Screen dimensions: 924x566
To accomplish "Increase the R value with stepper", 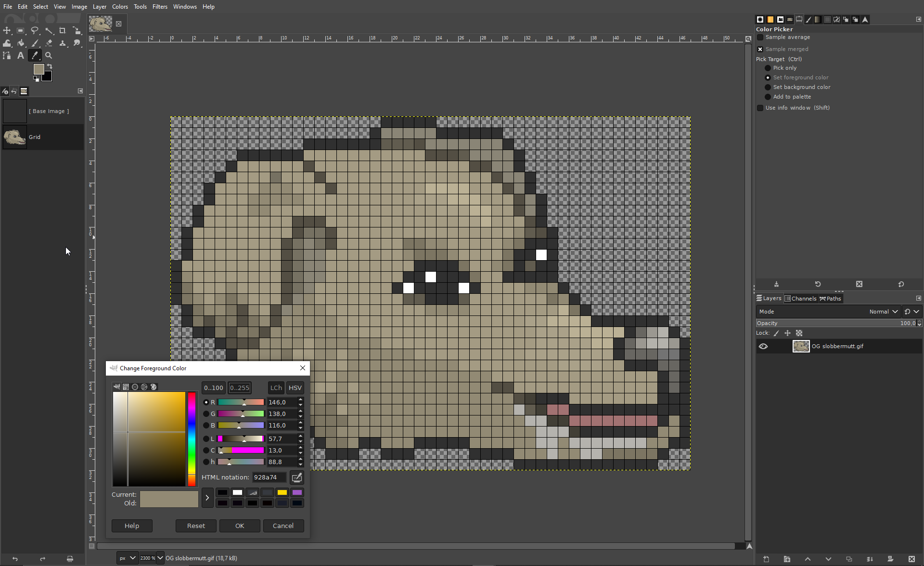I will click(301, 400).
